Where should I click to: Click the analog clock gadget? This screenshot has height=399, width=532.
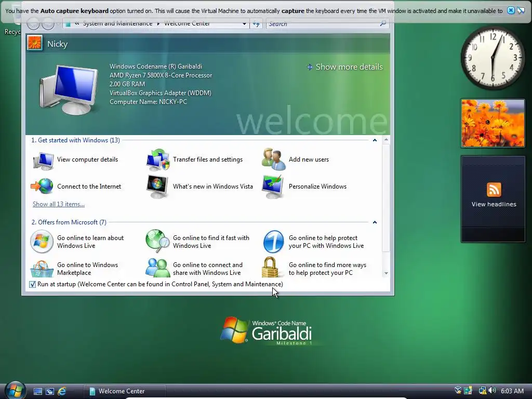pyautogui.click(x=493, y=58)
